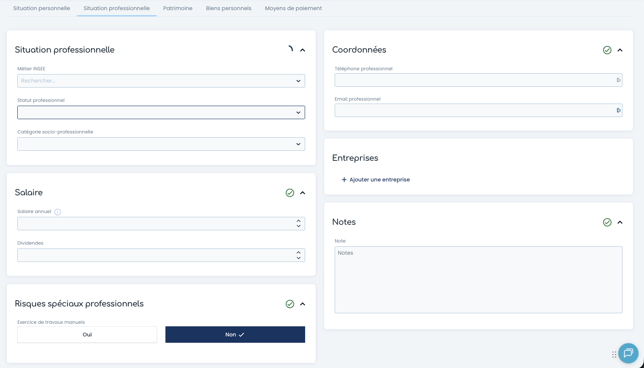Collapse the Salaire section
The height and width of the screenshot is (368, 644).
303,193
